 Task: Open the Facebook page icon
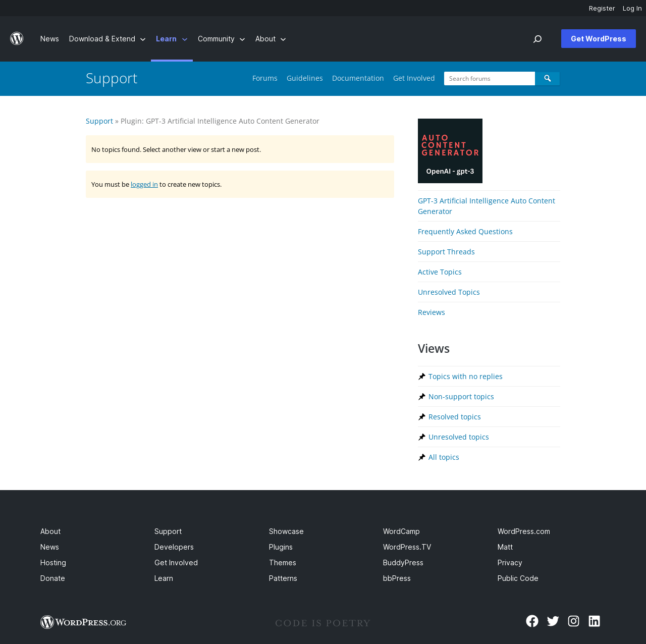click(x=532, y=621)
